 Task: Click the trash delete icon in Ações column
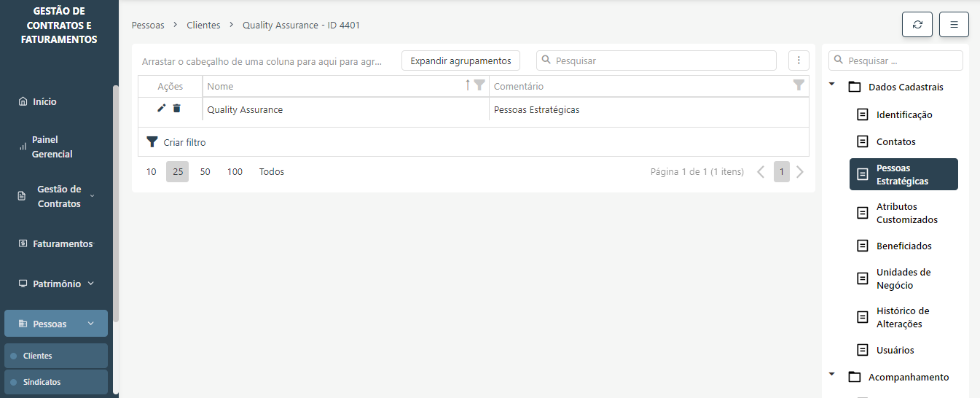point(176,109)
